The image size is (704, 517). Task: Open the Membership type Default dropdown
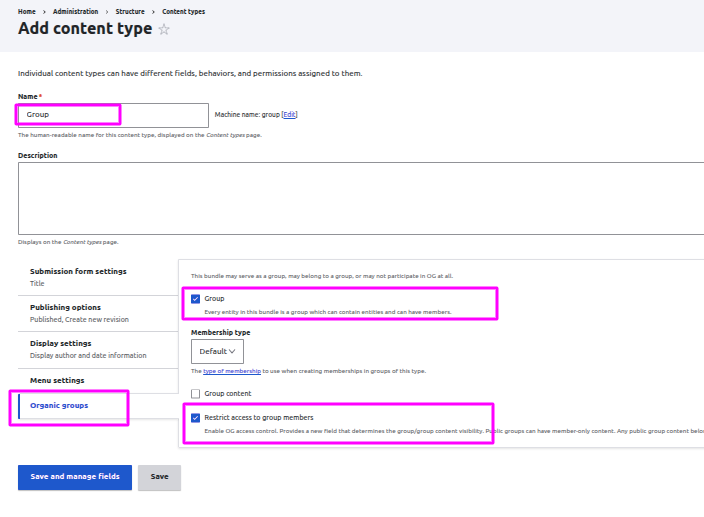(x=218, y=351)
